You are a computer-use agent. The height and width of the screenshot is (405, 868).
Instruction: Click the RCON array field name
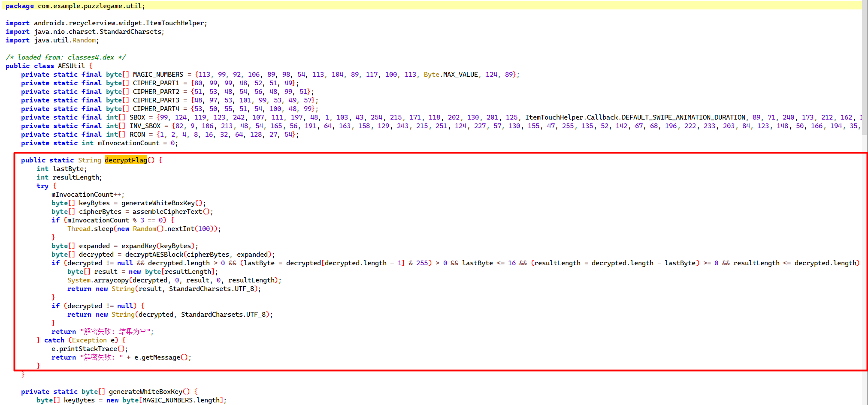click(x=137, y=134)
